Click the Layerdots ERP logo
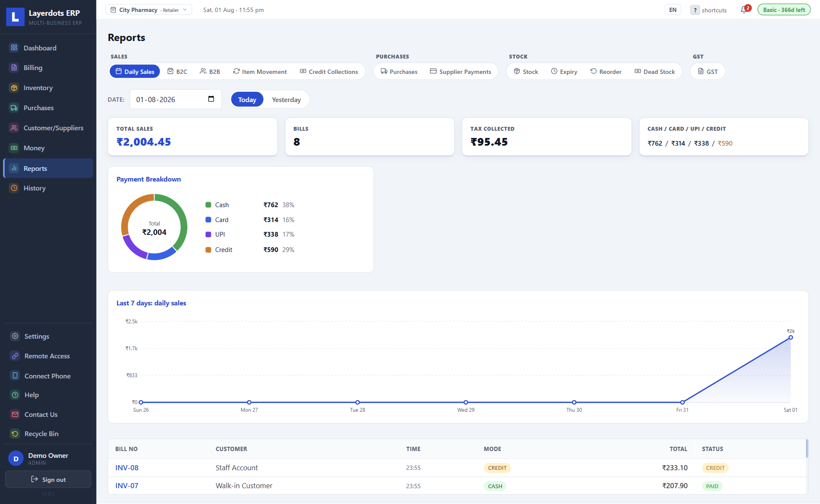820x504 pixels. (15, 17)
